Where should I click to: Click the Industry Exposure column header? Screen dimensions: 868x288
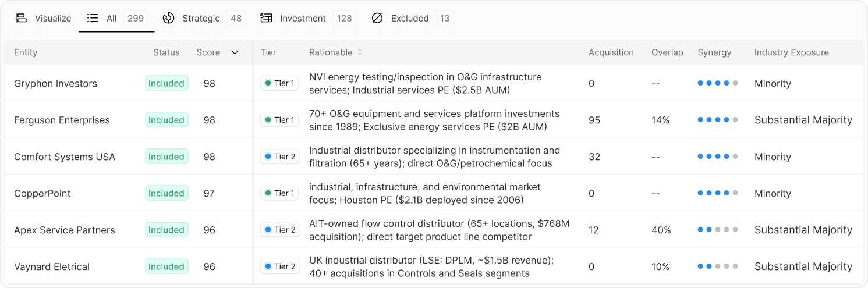791,52
